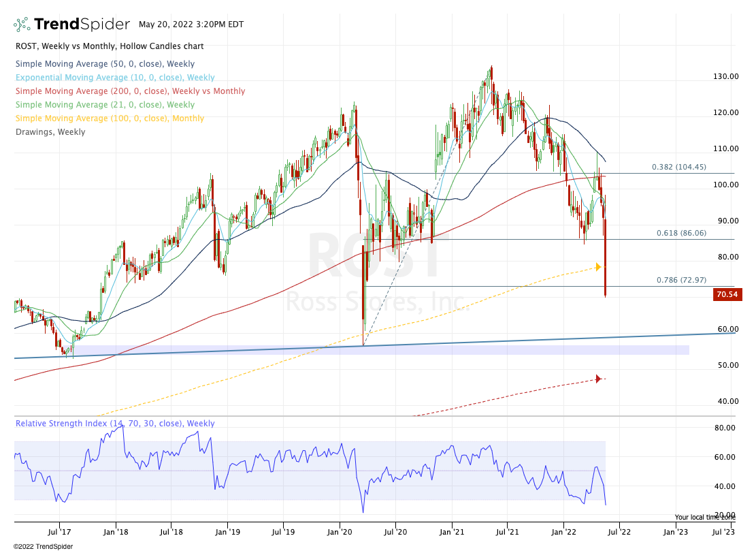
Task: Click the May 20, 2022 timestamp
Action: click(186, 24)
